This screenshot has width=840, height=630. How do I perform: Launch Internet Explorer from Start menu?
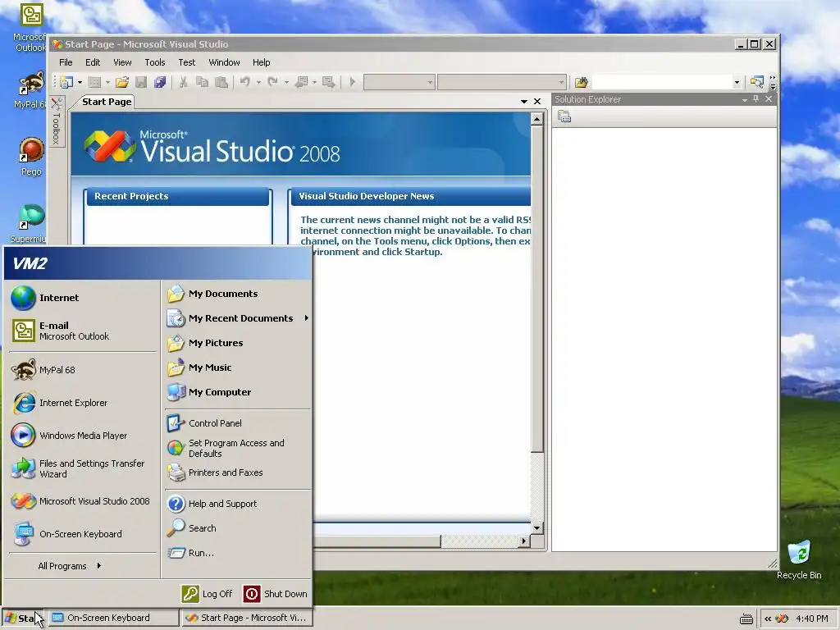(83, 403)
